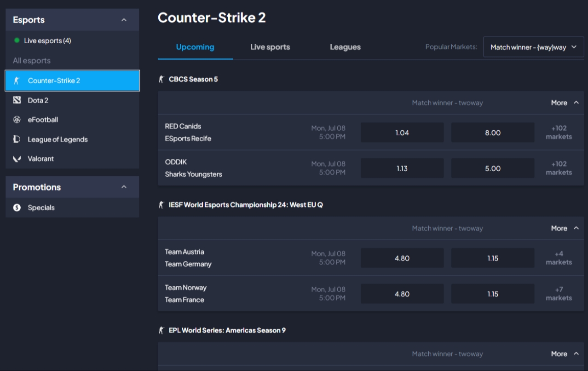This screenshot has width=588, height=371.
Task: Collapse CBCS Season 5 More chevron
Action: point(576,103)
